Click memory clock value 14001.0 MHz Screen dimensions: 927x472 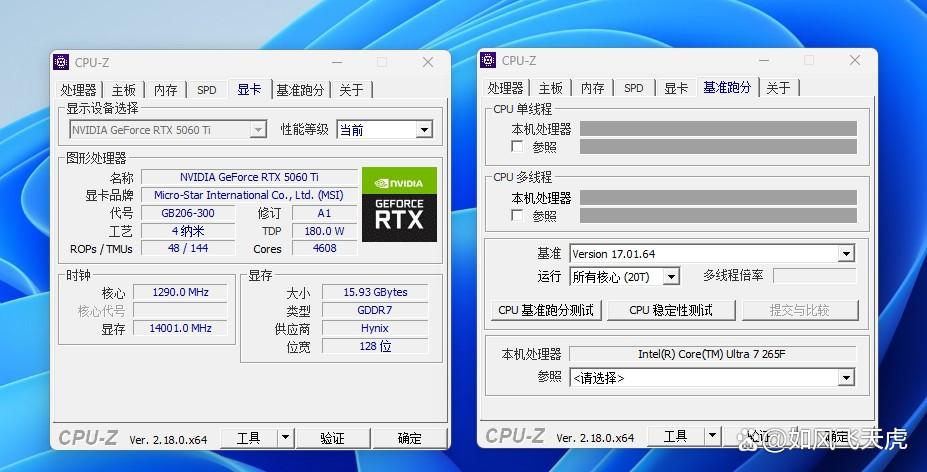tap(180, 328)
